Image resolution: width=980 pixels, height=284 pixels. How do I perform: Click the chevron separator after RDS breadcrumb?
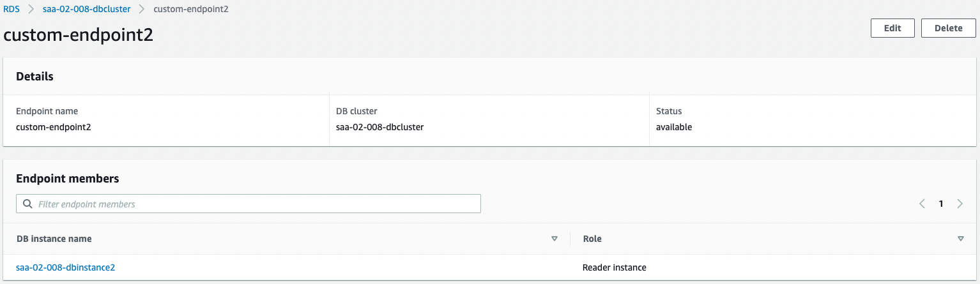[31, 10]
